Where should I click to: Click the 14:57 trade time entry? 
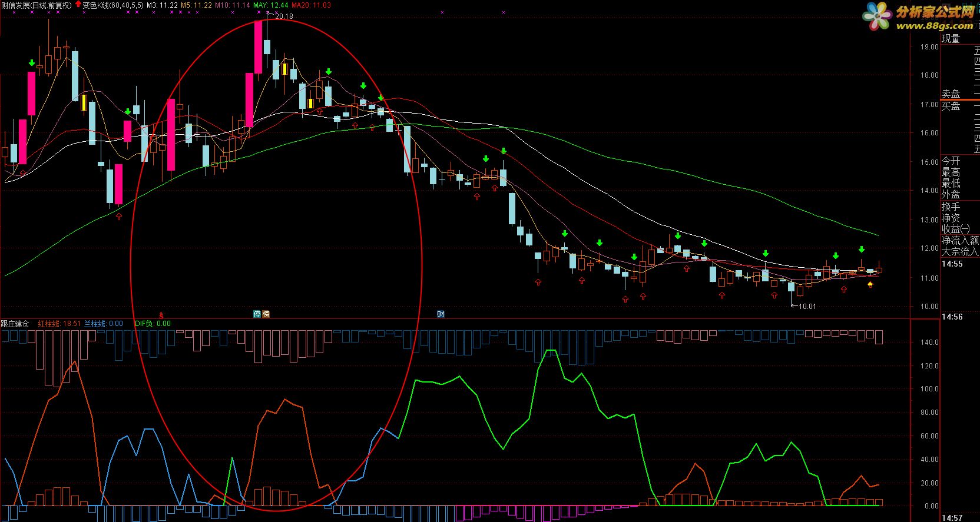(x=952, y=518)
